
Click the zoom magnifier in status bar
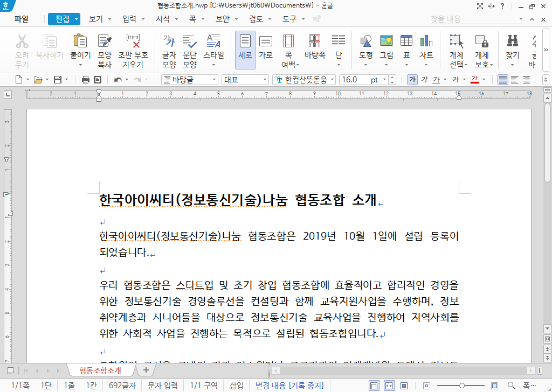(512, 386)
